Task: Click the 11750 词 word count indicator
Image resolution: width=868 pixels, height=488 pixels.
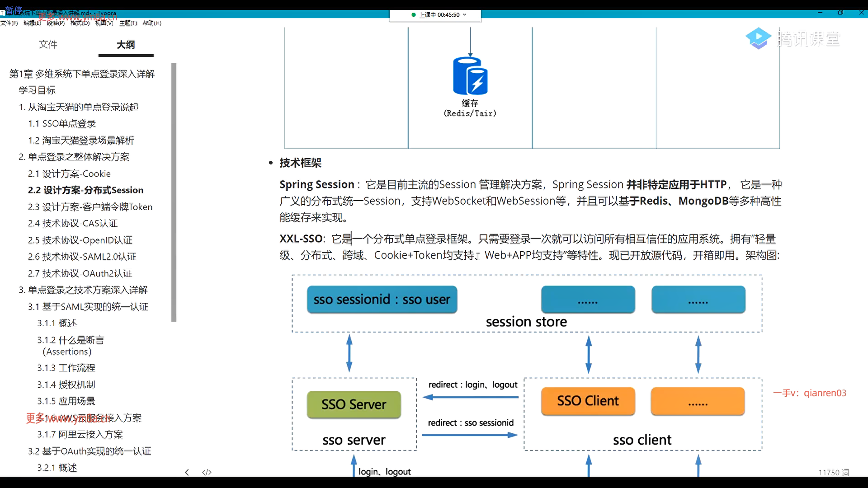Action: point(833,472)
